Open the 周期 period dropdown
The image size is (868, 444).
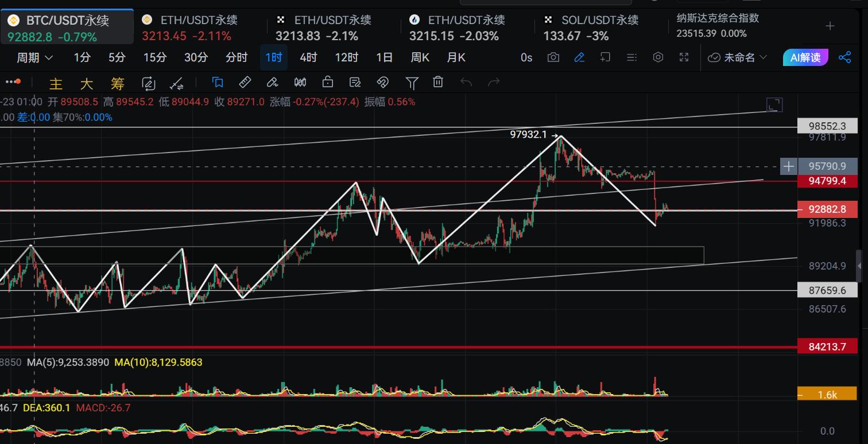tap(34, 57)
